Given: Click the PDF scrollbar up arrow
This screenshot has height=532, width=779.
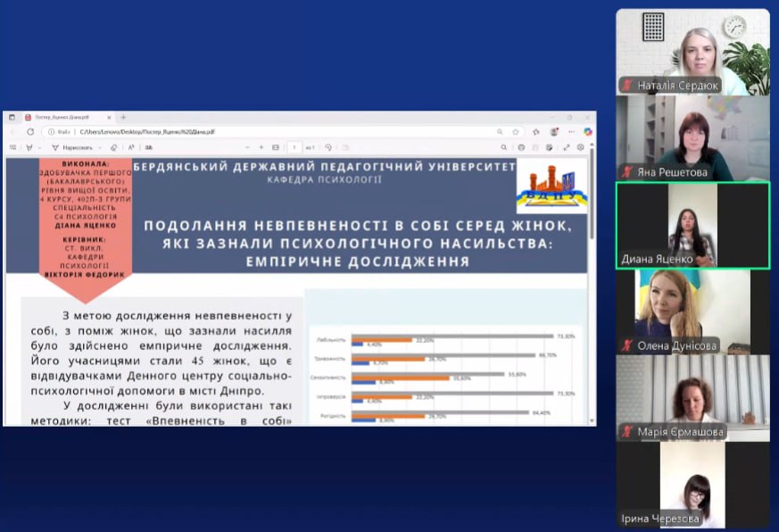Looking at the screenshot, I should tap(592, 145).
